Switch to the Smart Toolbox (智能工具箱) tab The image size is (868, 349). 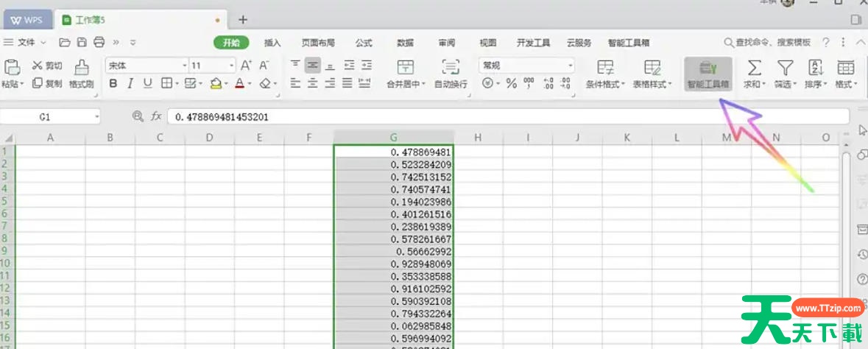[x=628, y=43]
